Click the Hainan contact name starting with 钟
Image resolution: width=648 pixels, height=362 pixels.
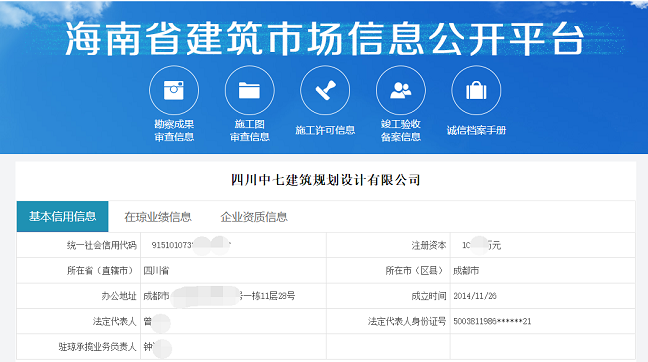tap(157, 347)
